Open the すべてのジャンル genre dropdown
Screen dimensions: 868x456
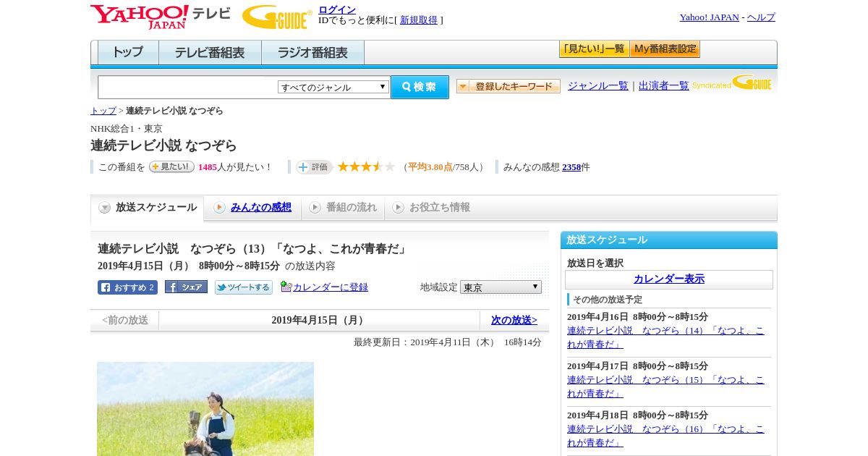coord(333,87)
